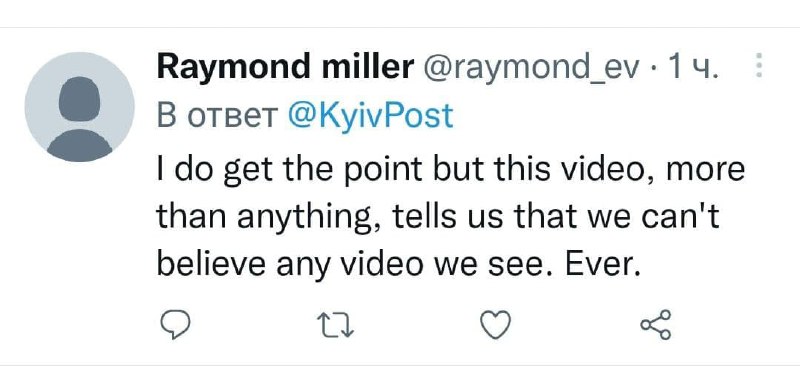
Task: Retweet using the arrows icon
Action: 336,325
